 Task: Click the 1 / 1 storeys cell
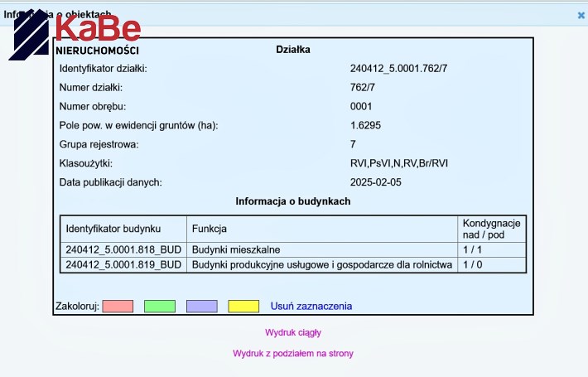(x=492, y=250)
